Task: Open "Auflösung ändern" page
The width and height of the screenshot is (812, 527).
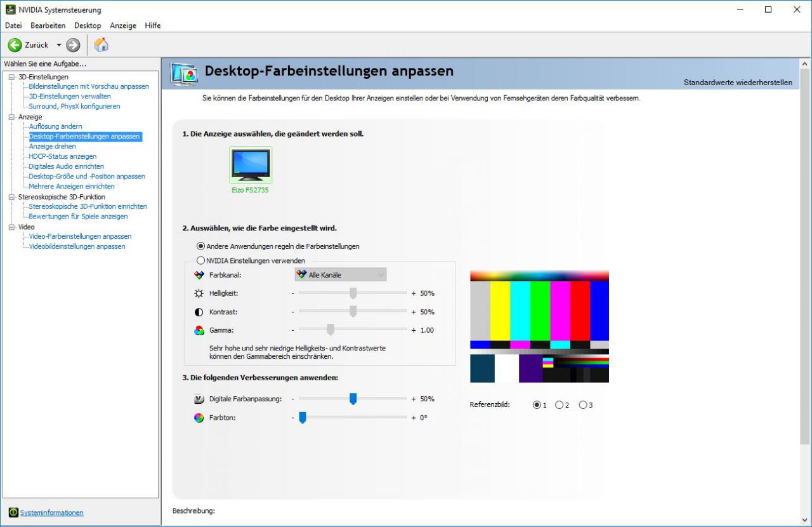Action: click(55, 126)
